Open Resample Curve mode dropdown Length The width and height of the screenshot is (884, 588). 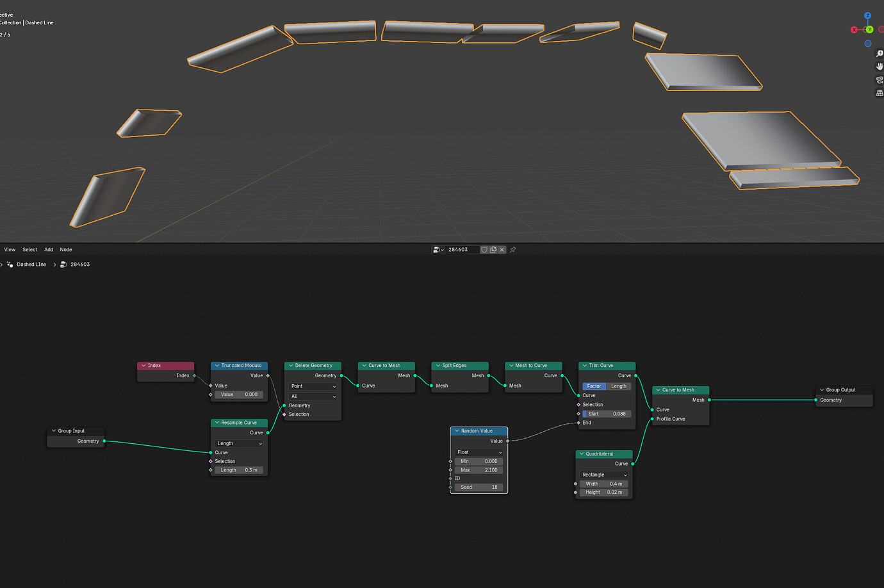(240, 443)
